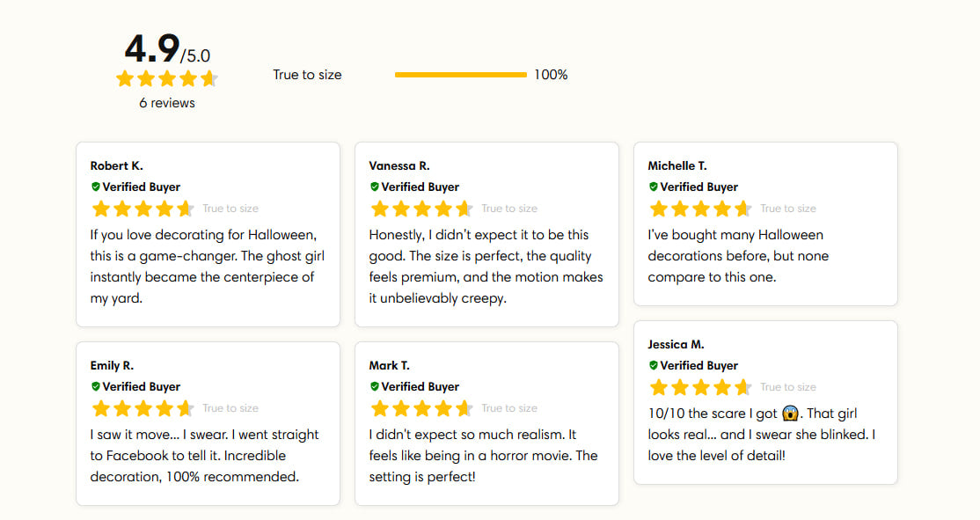Click Emily R.'s verified buyer shield icon

[x=96, y=387]
